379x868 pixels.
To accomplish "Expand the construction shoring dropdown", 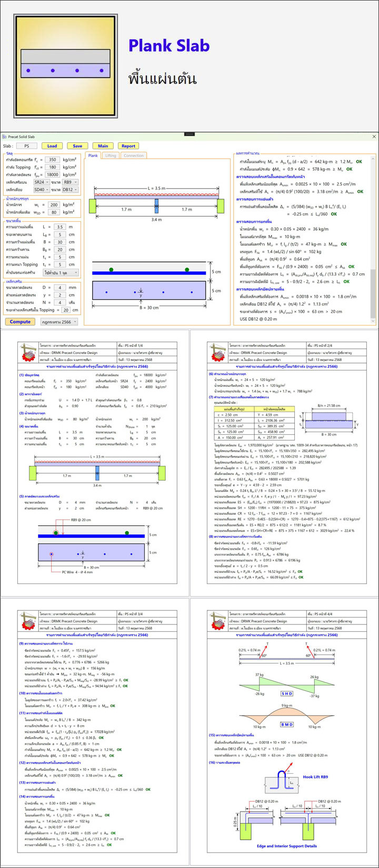I will pos(61,272).
